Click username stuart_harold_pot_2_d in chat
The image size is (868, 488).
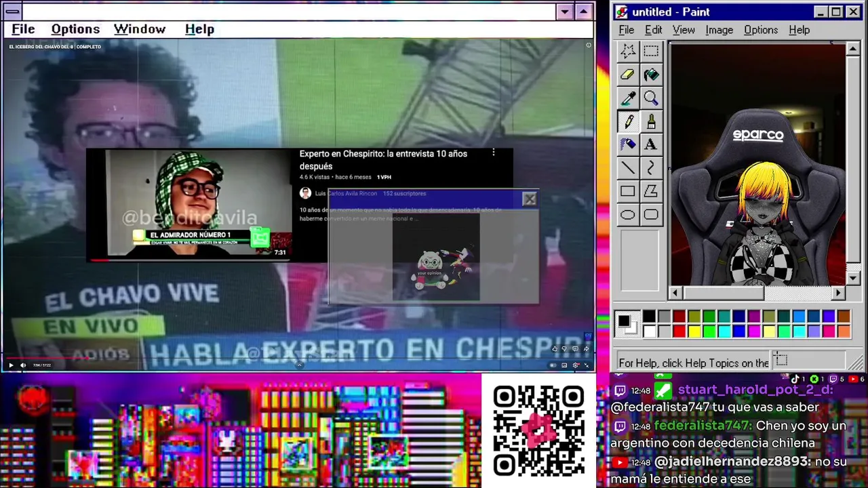pos(755,390)
